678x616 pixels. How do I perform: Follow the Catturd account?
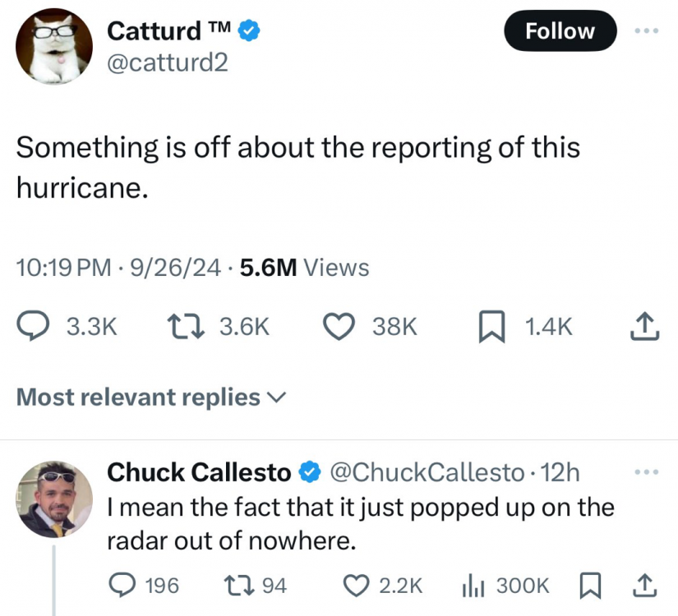coord(560,31)
